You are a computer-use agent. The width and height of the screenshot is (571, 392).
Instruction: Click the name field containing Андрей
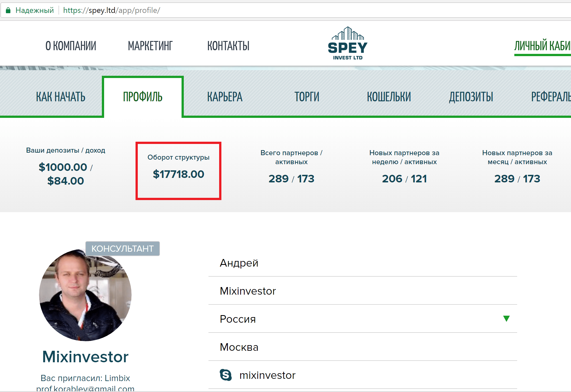363,263
